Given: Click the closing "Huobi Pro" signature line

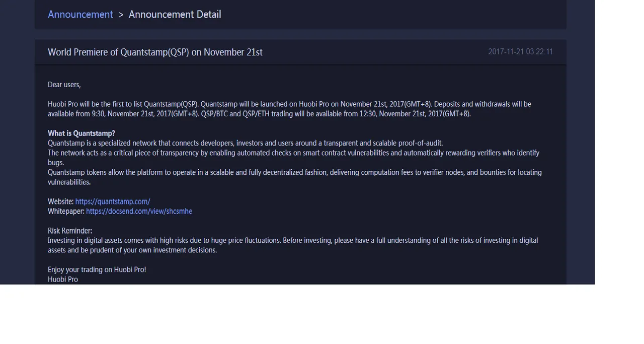Looking at the screenshot, I should pyautogui.click(x=63, y=280).
